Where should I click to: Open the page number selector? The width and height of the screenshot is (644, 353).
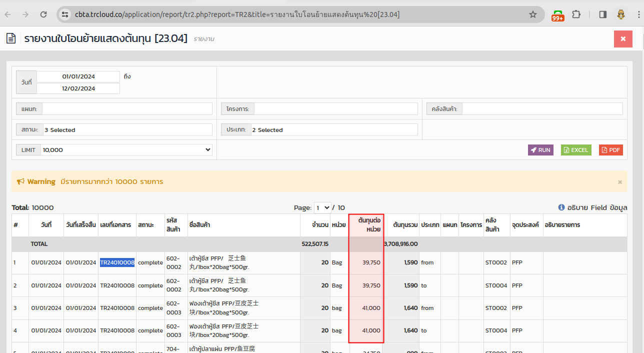[322, 207]
